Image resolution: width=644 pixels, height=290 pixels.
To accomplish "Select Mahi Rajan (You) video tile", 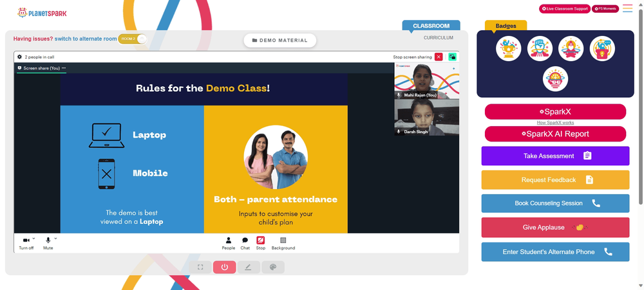I will click(x=427, y=81).
